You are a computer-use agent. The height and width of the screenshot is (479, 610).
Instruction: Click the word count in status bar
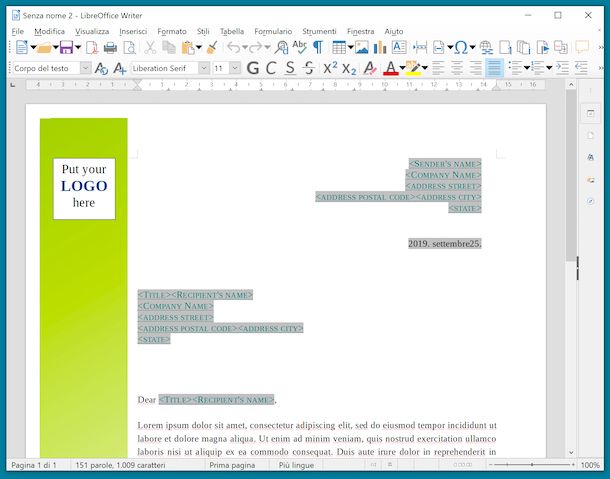(x=120, y=465)
